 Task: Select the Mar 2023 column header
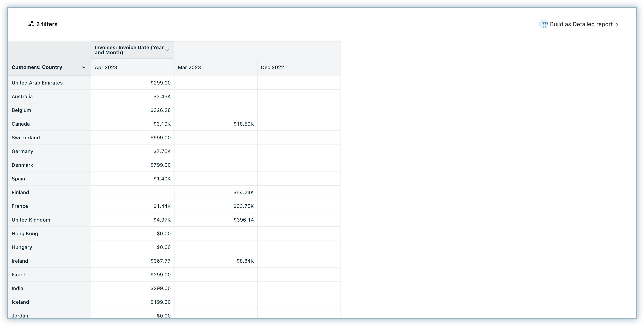click(189, 67)
